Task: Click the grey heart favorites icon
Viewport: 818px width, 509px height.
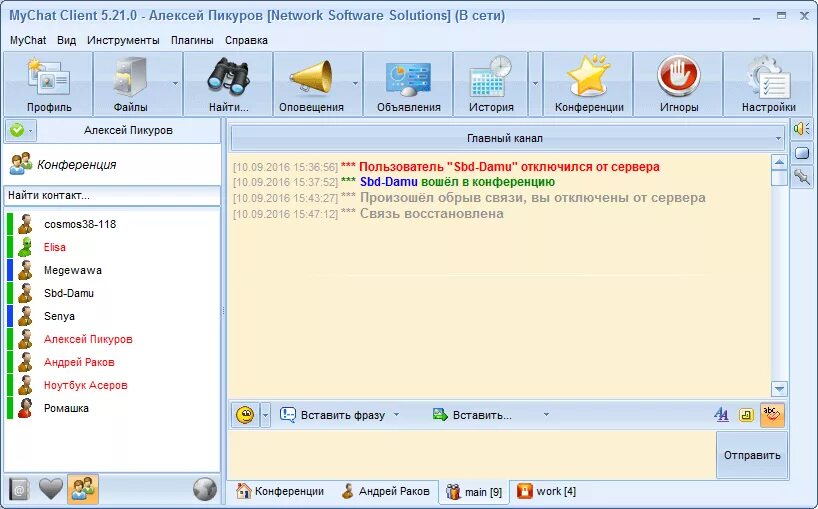Action: (51, 489)
